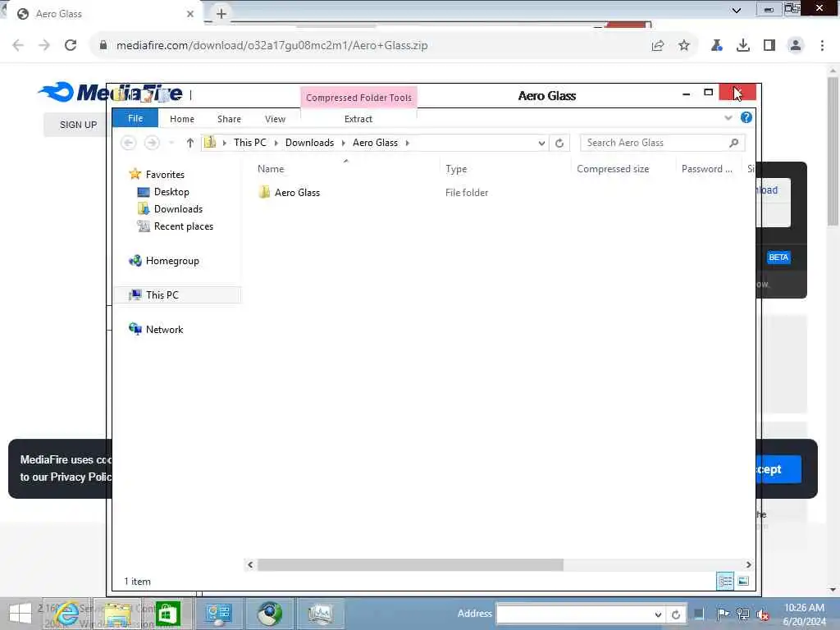This screenshot has width=840, height=630.
Task: Open the address bar history dropdown
Action: click(541, 143)
